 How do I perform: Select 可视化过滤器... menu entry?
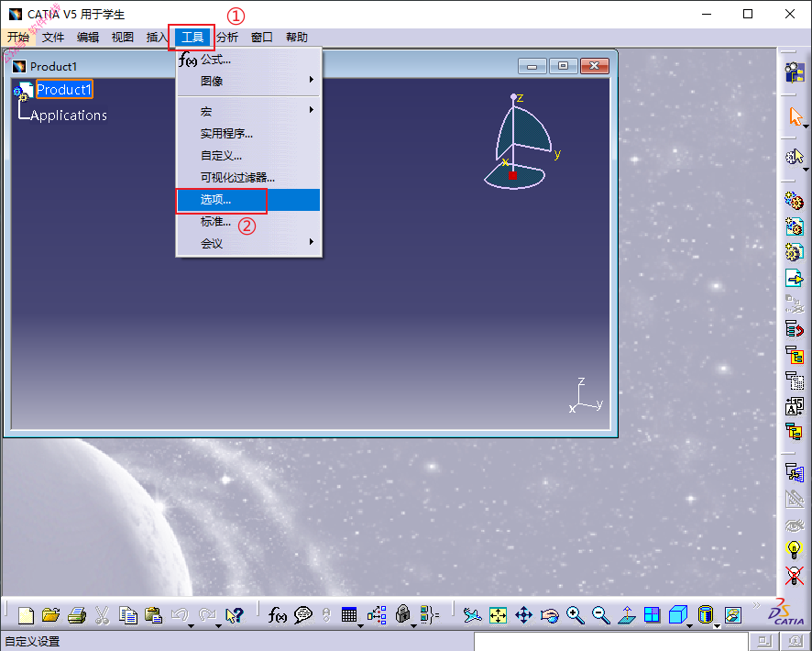point(248,178)
